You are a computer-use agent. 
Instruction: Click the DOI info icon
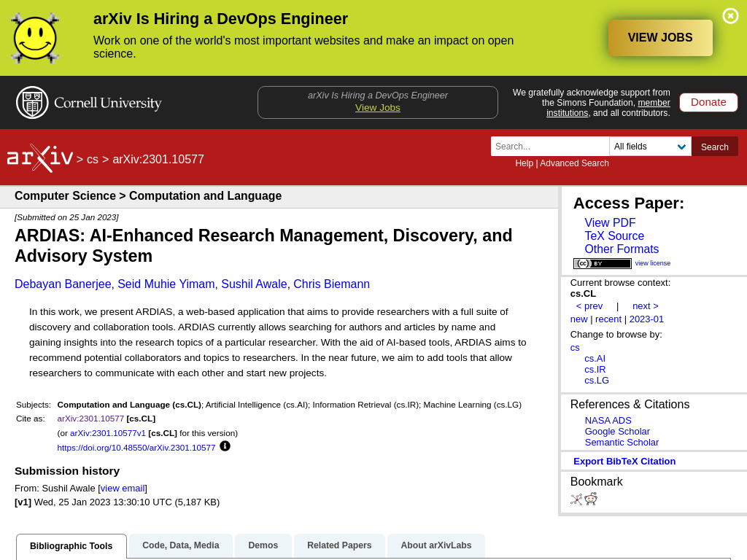tap(225, 446)
